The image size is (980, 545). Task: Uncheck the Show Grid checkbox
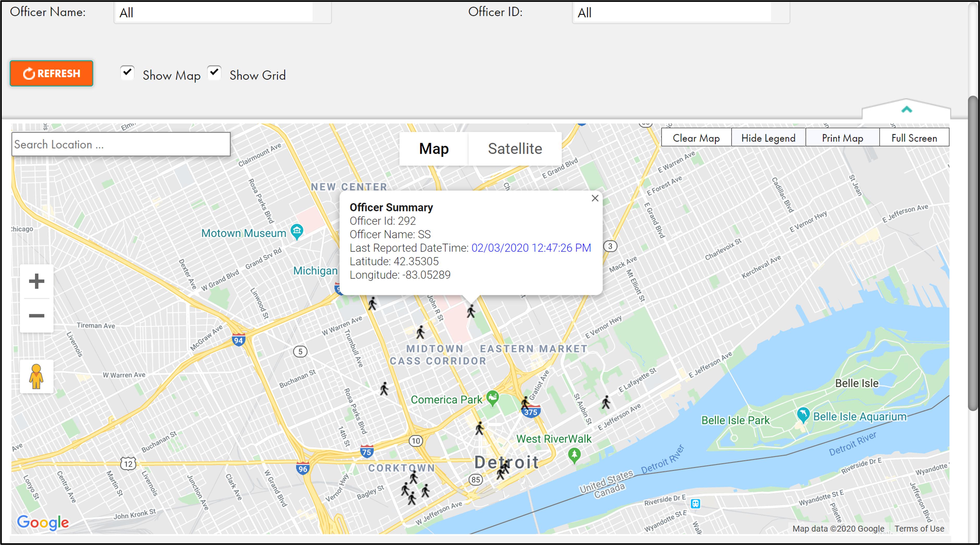215,72
